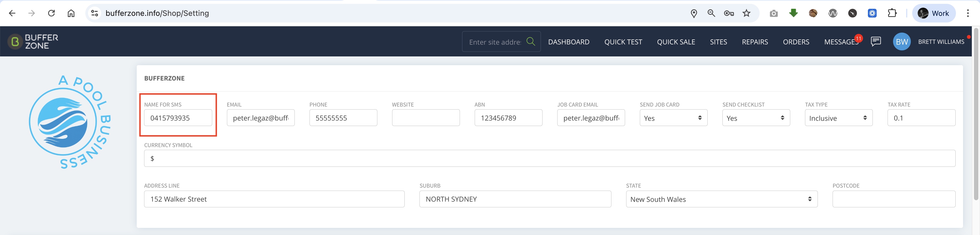980x235 pixels.
Task: Click the BW user avatar circle
Action: [x=902, y=42]
